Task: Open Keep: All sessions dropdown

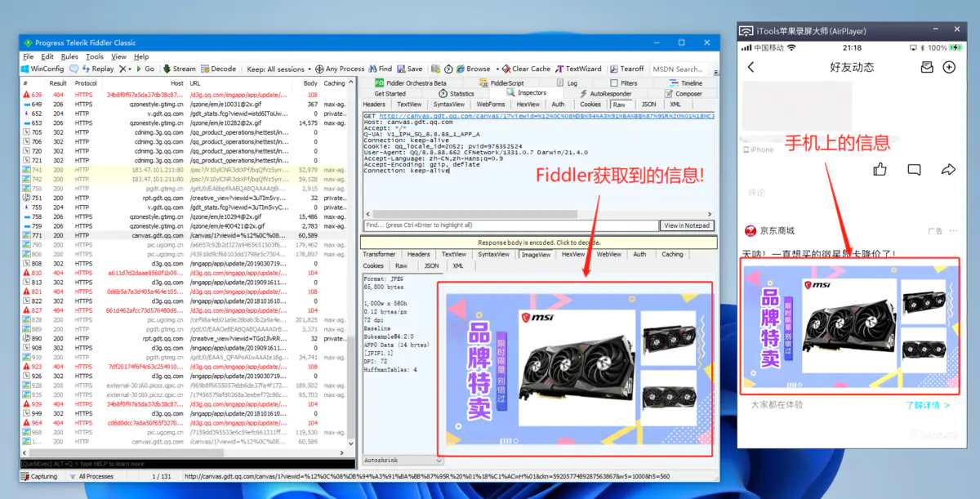Action: coord(278,69)
